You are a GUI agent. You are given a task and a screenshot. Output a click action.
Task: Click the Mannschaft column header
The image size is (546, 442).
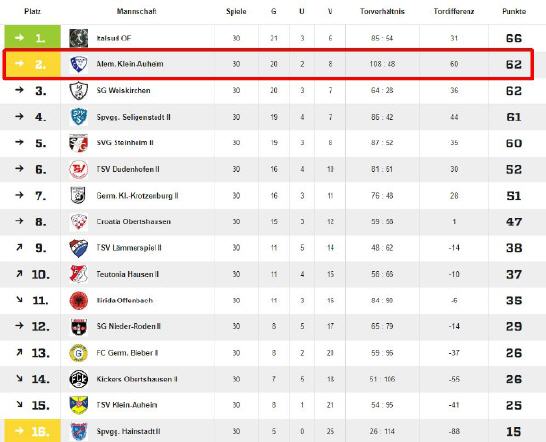tap(136, 11)
